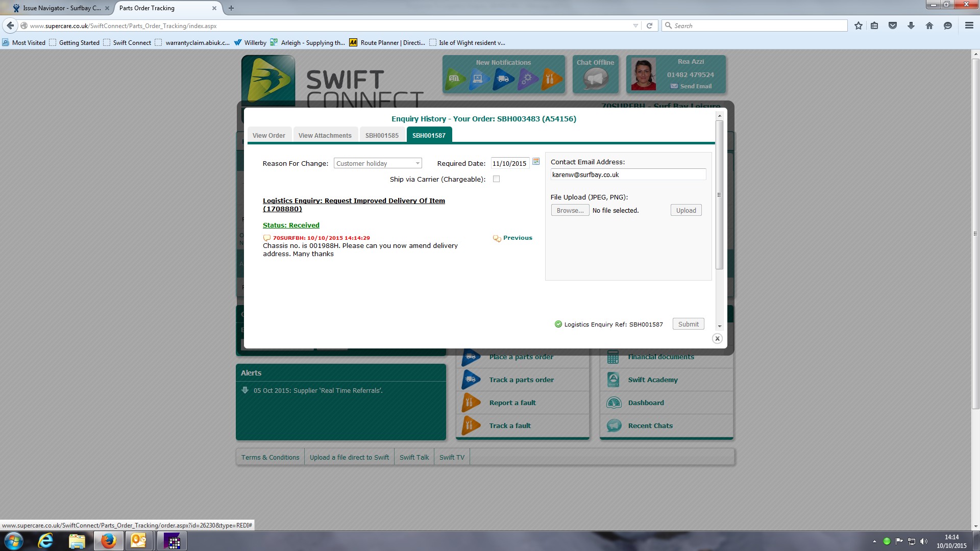This screenshot has height=551, width=980.
Task: Click the Browse file button
Action: click(x=570, y=210)
